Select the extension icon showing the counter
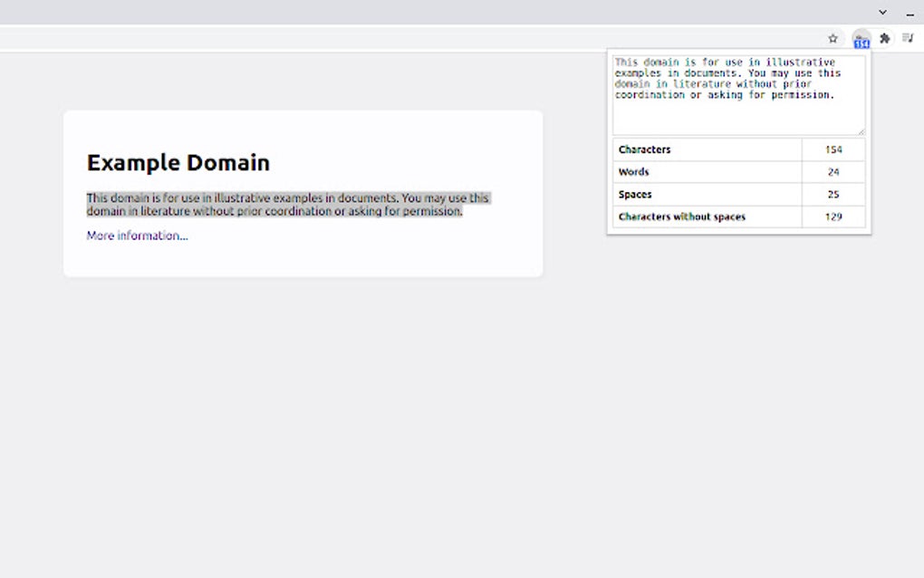 [x=861, y=38]
